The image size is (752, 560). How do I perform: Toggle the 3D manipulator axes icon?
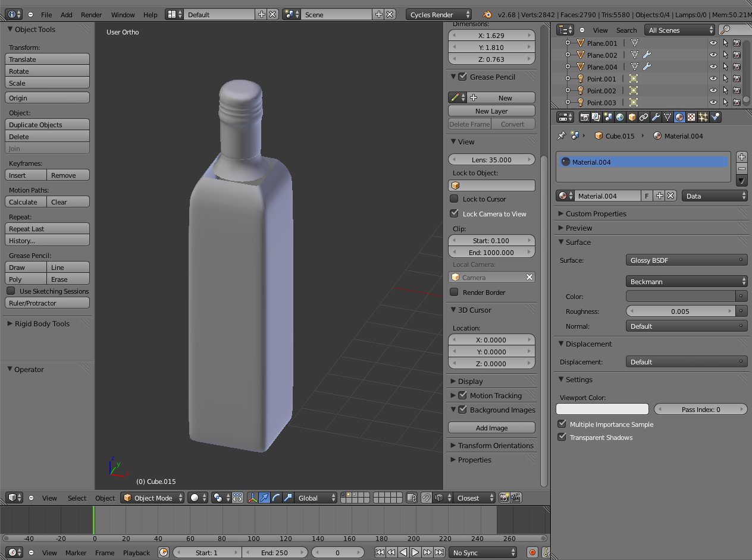pyautogui.click(x=253, y=498)
